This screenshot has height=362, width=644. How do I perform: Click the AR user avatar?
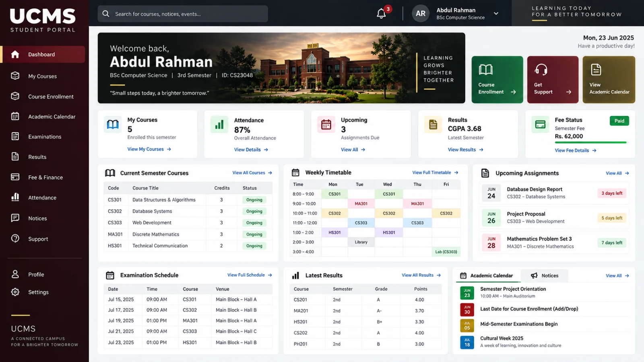click(x=421, y=13)
